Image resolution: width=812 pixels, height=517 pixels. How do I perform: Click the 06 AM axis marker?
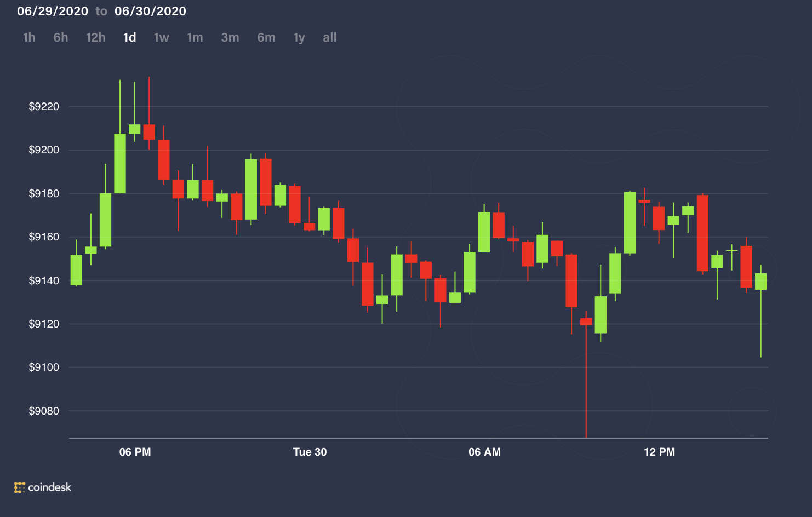pos(484,452)
